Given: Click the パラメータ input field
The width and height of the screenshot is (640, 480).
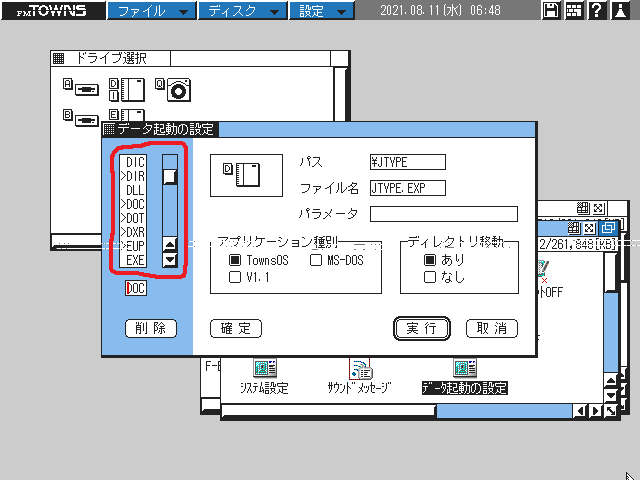Looking at the screenshot, I should pyautogui.click(x=444, y=214).
